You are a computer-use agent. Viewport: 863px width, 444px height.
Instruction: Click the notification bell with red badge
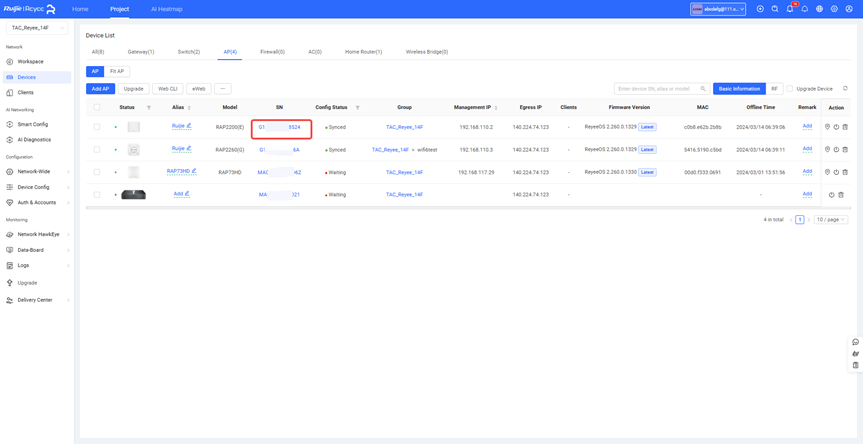tap(790, 9)
